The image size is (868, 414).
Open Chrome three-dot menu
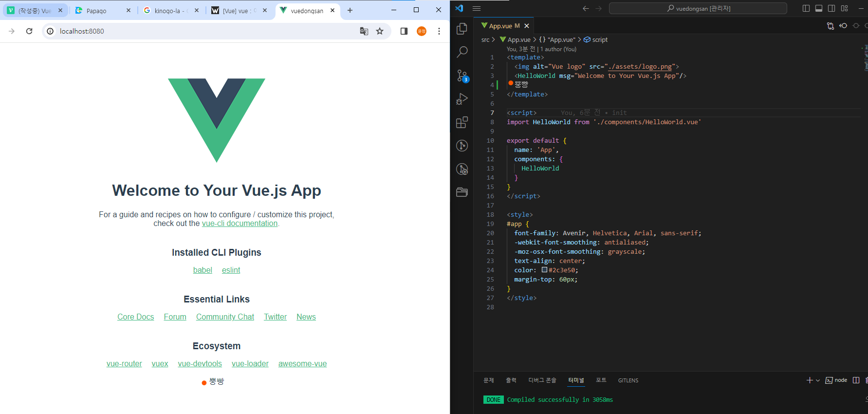point(439,31)
